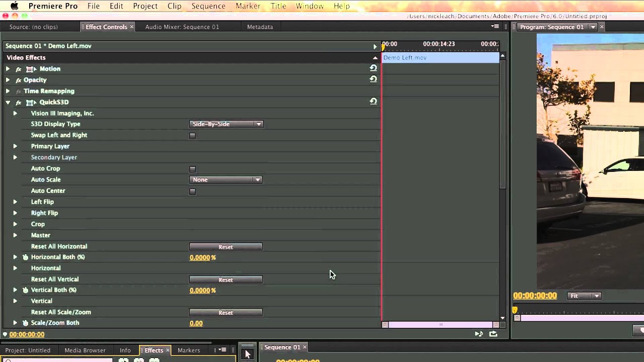Enable the Swap Left and Right checkbox
The width and height of the screenshot is (644, 362).
point(192,136)
